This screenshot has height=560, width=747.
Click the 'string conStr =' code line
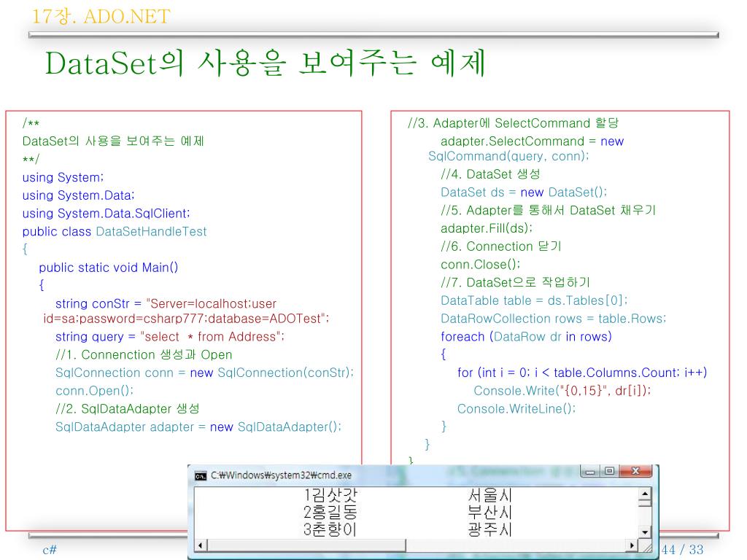pos(166,304)
